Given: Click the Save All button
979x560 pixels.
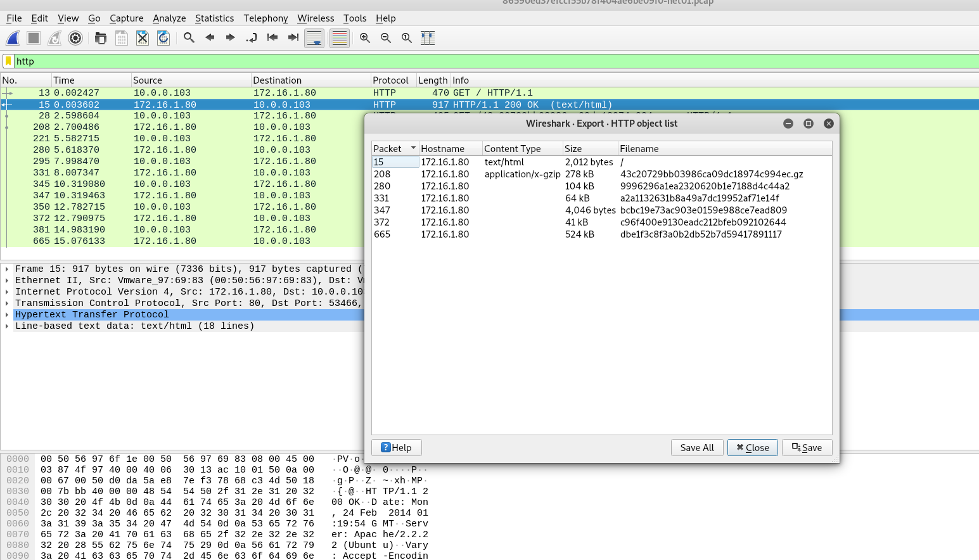Looking at the screenshot, I should (x=697, y=447).
